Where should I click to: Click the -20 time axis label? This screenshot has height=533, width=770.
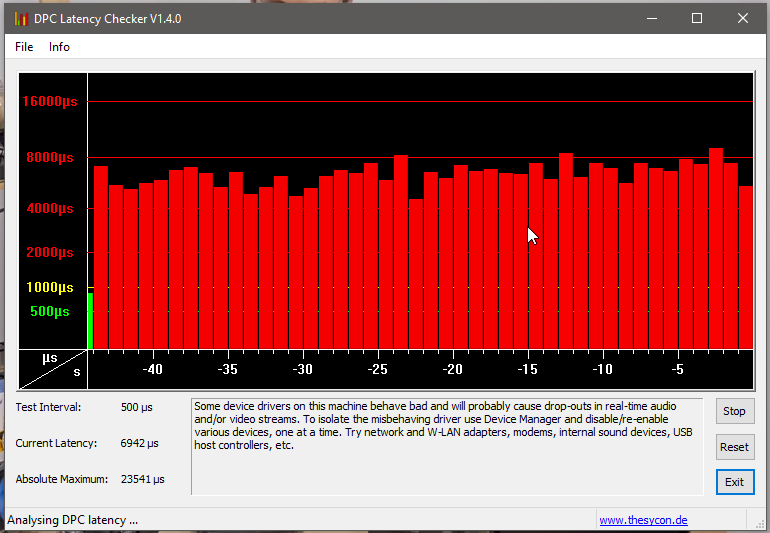click(452, 369)
